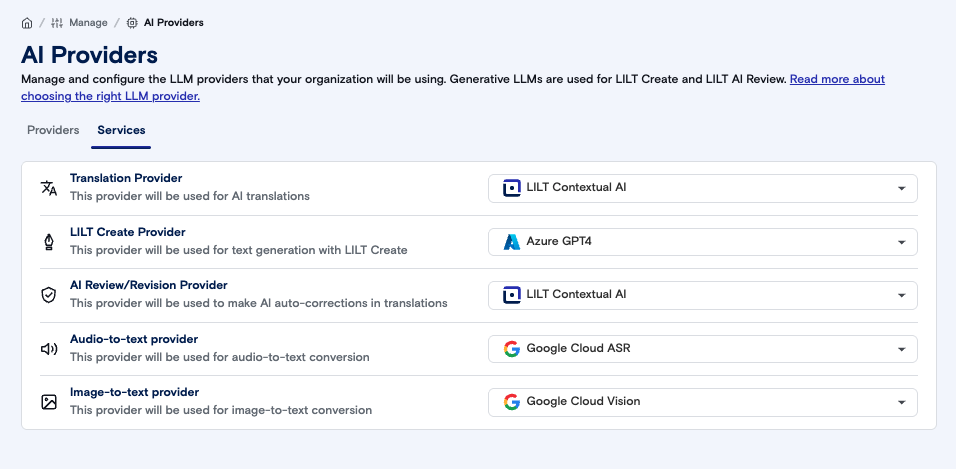
Task: Click the Google logo in Audio-to-text dropdown
Action: (x=512, y=349)
